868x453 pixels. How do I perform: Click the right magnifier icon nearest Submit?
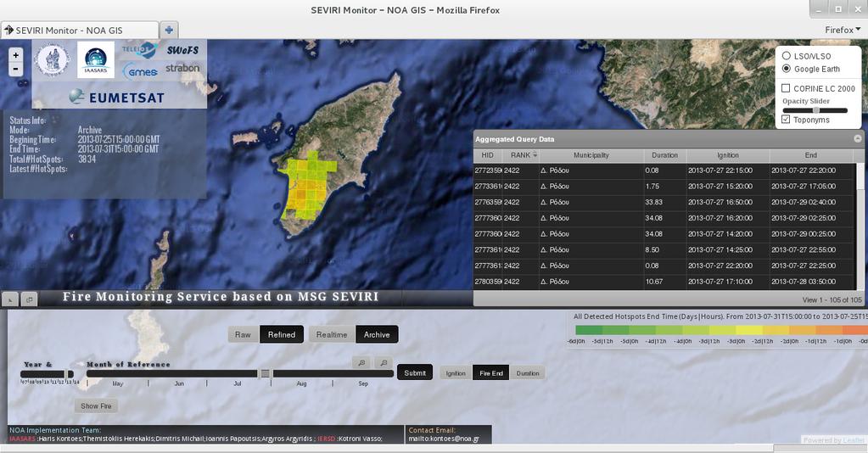pyautogui.click(x=383, y=363)
